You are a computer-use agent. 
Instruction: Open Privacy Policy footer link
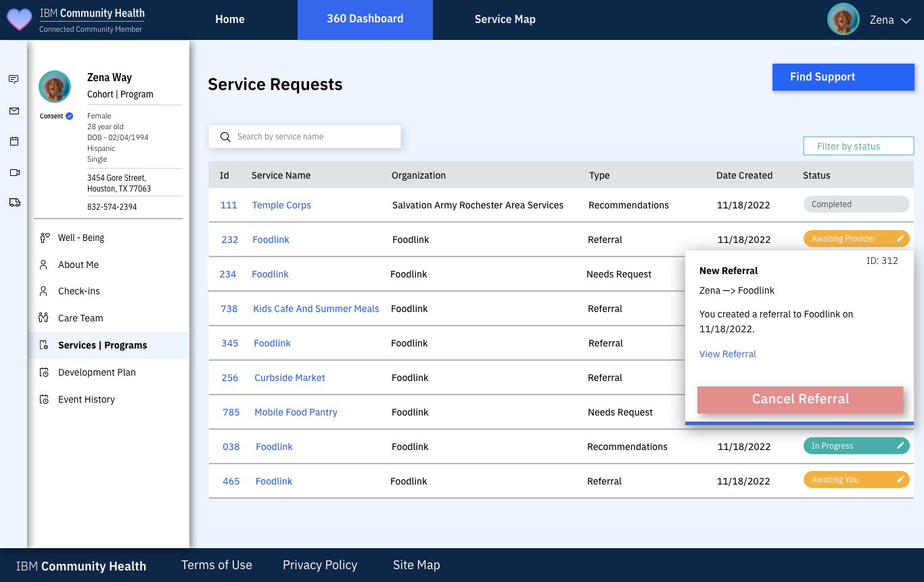[320, 565]
